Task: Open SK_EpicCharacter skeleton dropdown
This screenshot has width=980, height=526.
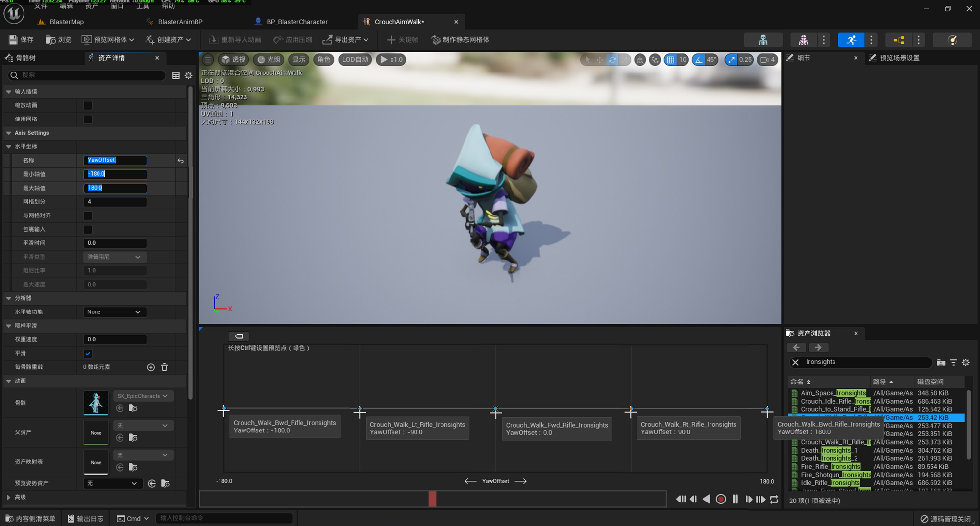Action: pos(143,396)
